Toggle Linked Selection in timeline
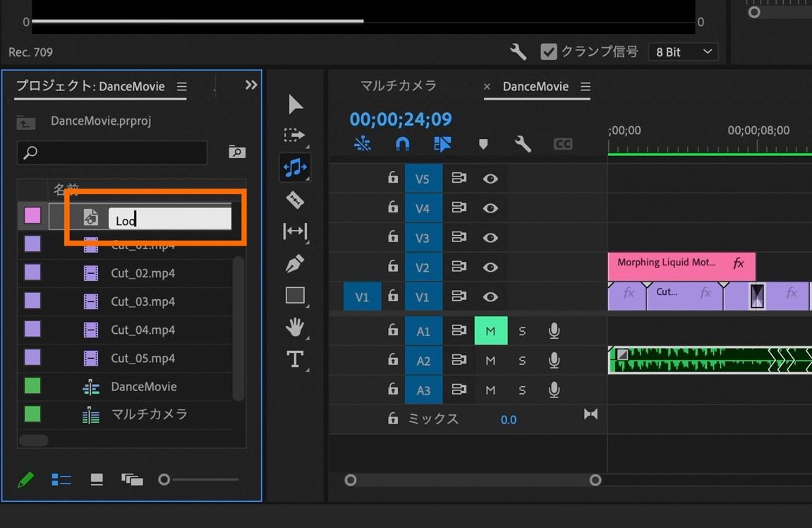Screen dimensions: 812x528 click(x=442, y=143)
